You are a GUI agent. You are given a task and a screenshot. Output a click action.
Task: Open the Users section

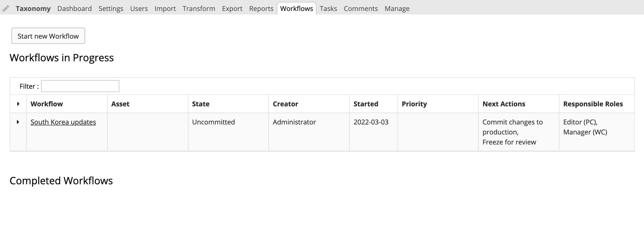point(139,8)
